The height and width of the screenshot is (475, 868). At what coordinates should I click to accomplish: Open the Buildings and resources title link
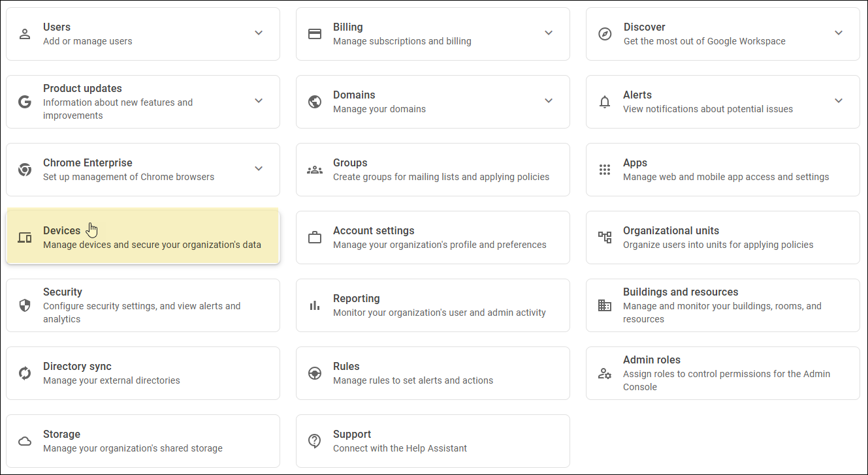pos(681,292)
